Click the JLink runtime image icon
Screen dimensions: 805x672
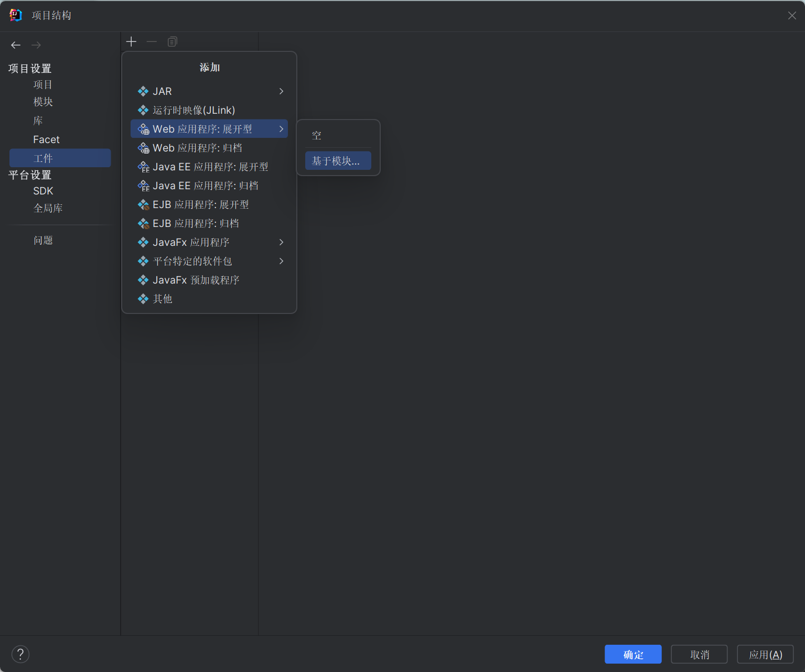143,110
